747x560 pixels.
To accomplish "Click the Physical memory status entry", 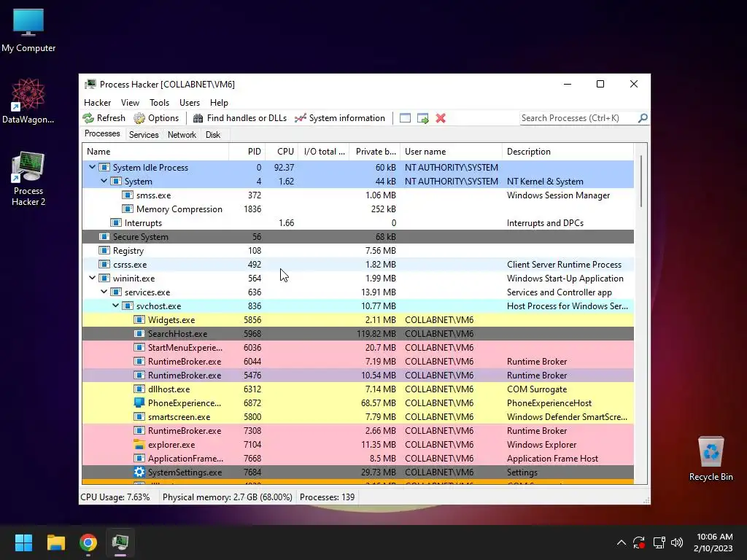I will [x=228, y=497].
